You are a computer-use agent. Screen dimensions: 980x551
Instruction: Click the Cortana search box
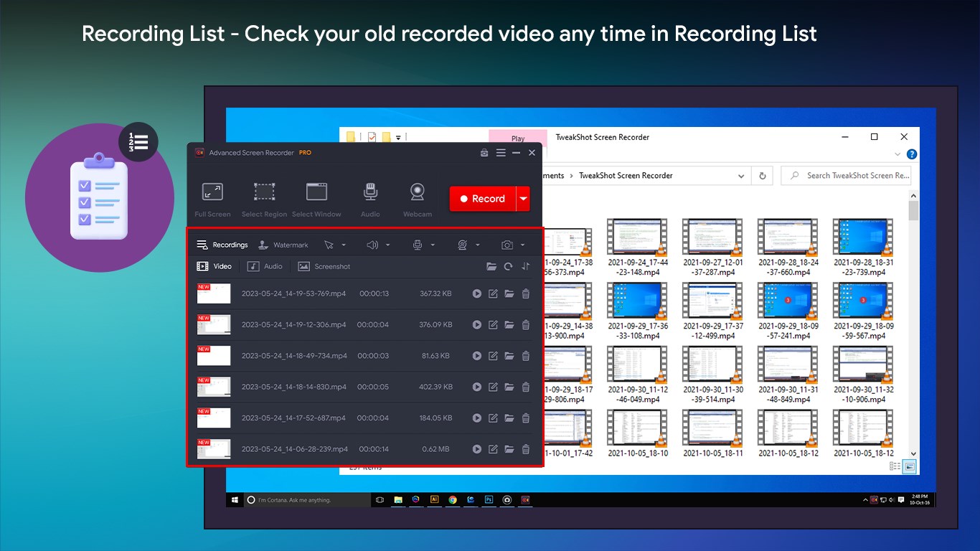(307, 499)
